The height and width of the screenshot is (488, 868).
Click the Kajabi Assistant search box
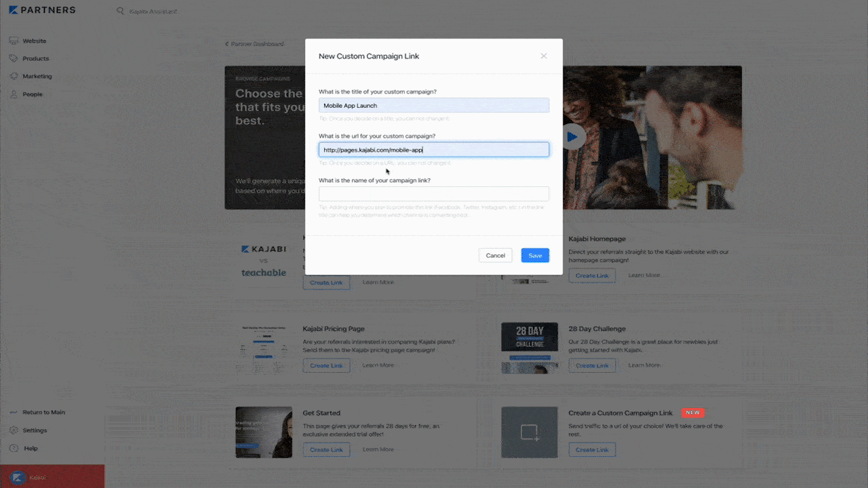(154, 12)
